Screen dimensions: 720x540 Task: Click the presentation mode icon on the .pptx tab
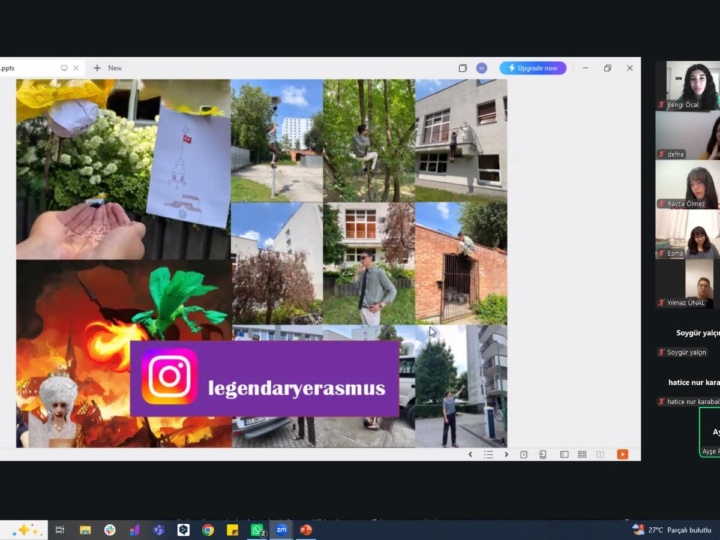click(x=64, y=68)
